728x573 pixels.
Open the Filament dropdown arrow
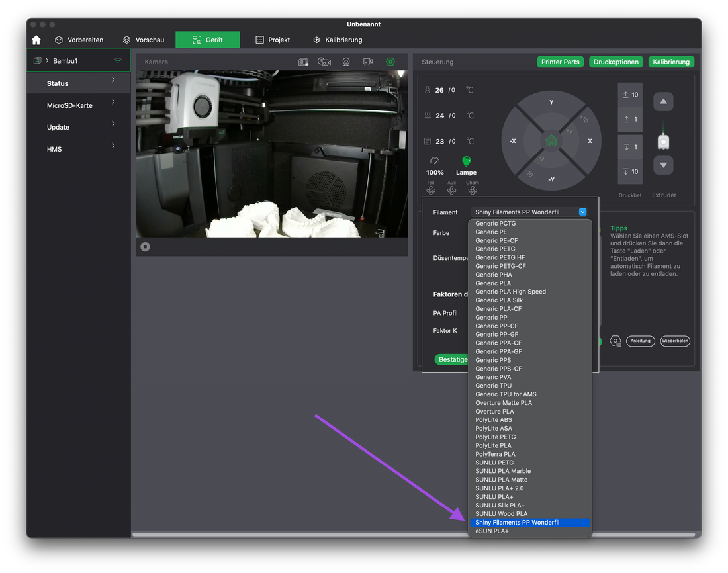coord(582,212)
